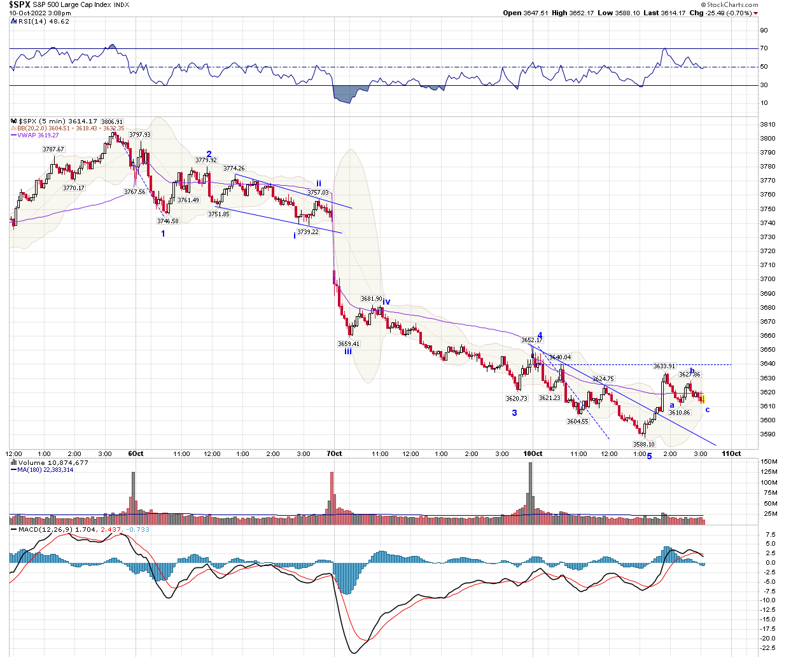Viewport: 812px width, 657px height.
Task: Click the purple VWAP line legend marker
Action: (x=13, y=135)
